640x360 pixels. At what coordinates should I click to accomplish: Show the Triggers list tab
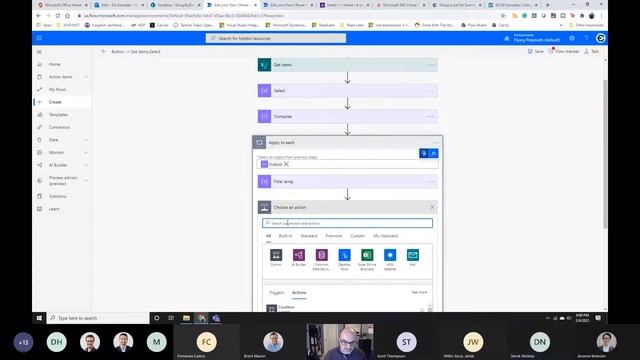[x=276, y=293]
